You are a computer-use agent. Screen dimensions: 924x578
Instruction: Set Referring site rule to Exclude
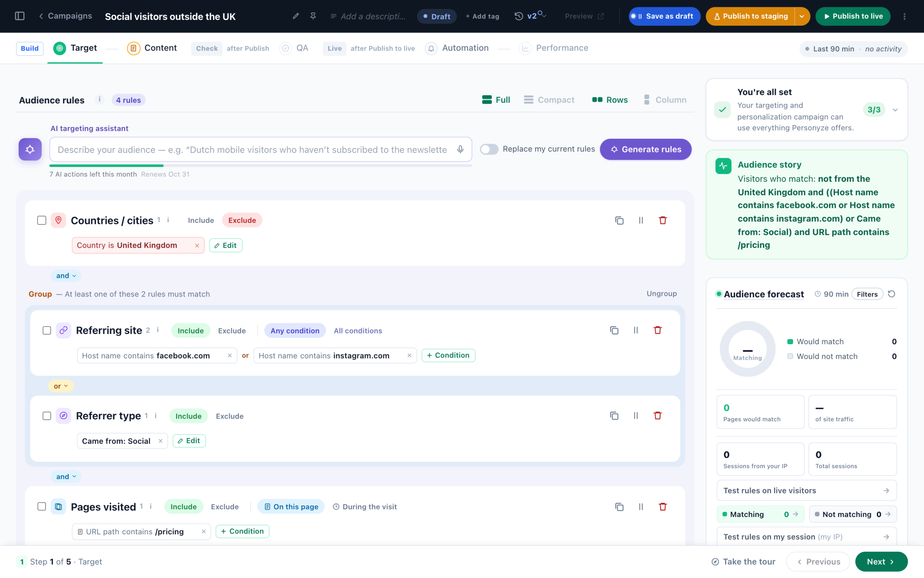coord(232,331)
